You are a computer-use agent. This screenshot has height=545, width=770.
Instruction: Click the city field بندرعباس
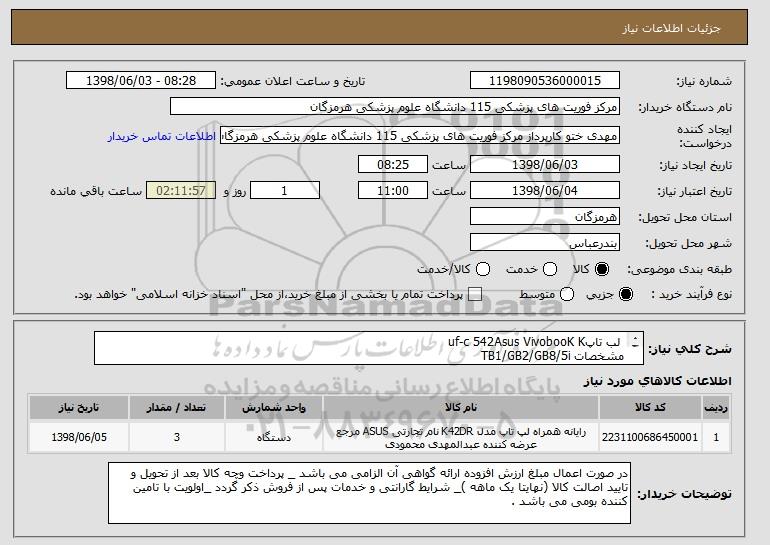pos(545,243)
